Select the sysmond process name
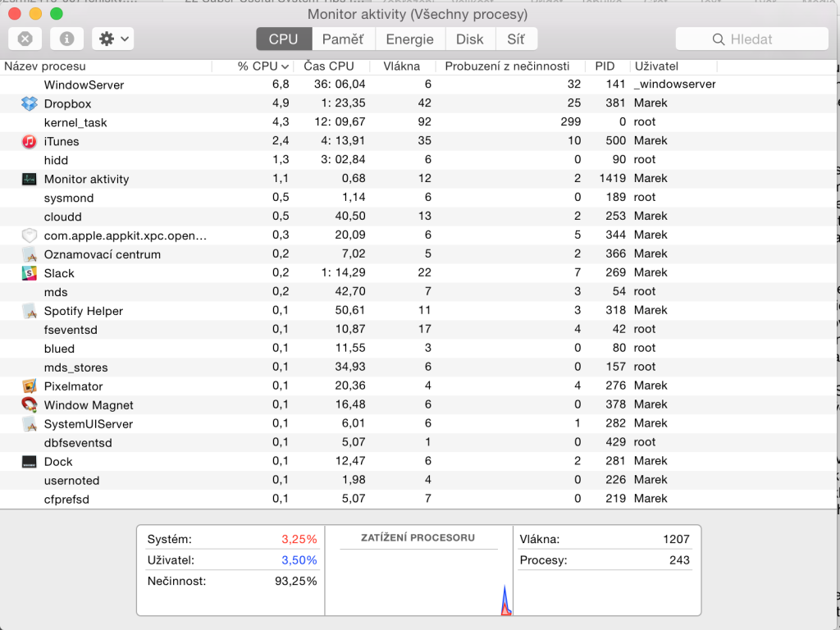The height and width of the screenshot is (630, 840). (69, 199)
